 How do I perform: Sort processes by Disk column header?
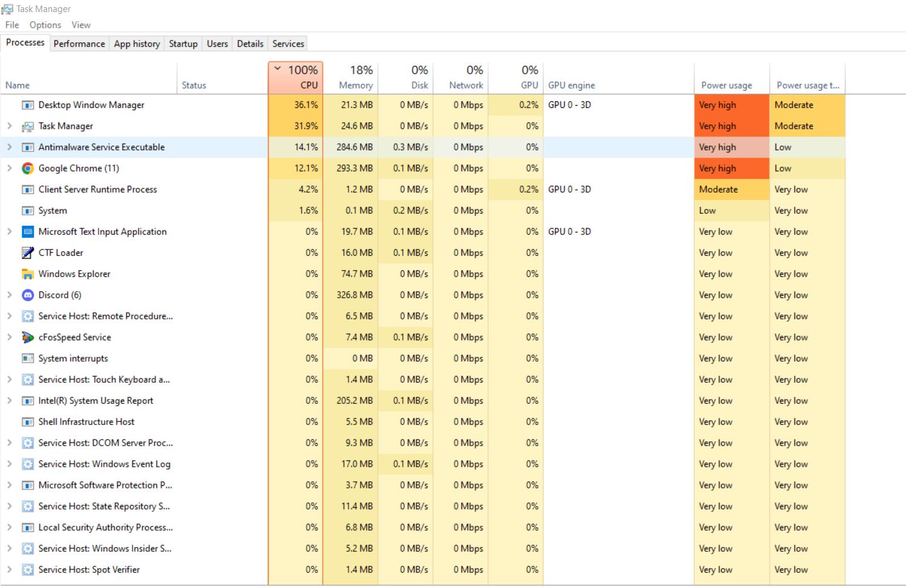[x=405, y=78]
